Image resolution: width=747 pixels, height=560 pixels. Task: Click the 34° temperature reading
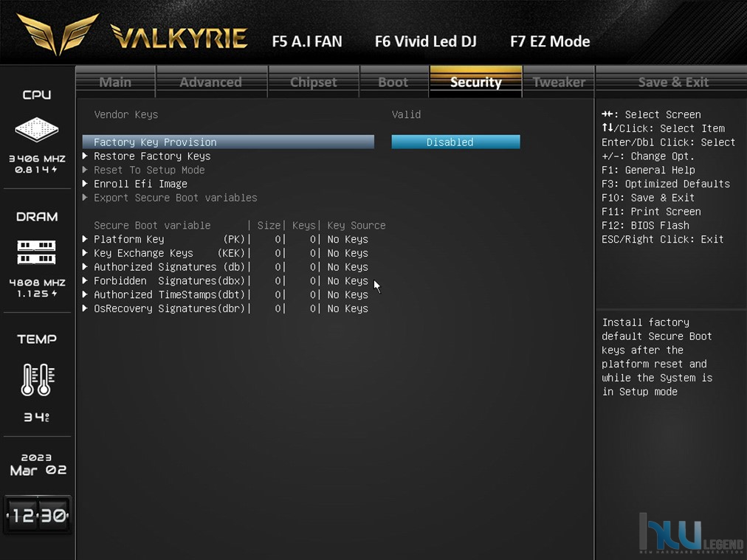[37, 417]
